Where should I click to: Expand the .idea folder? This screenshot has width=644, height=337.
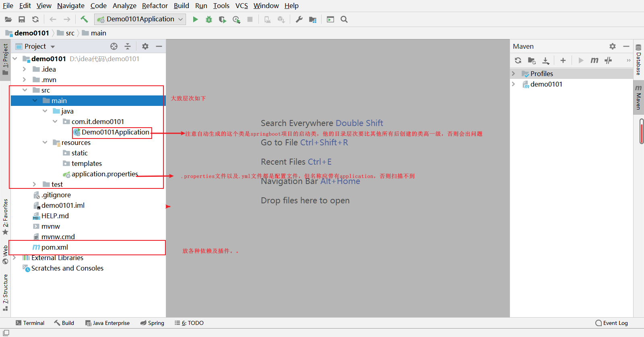click(x=25, y=69)
